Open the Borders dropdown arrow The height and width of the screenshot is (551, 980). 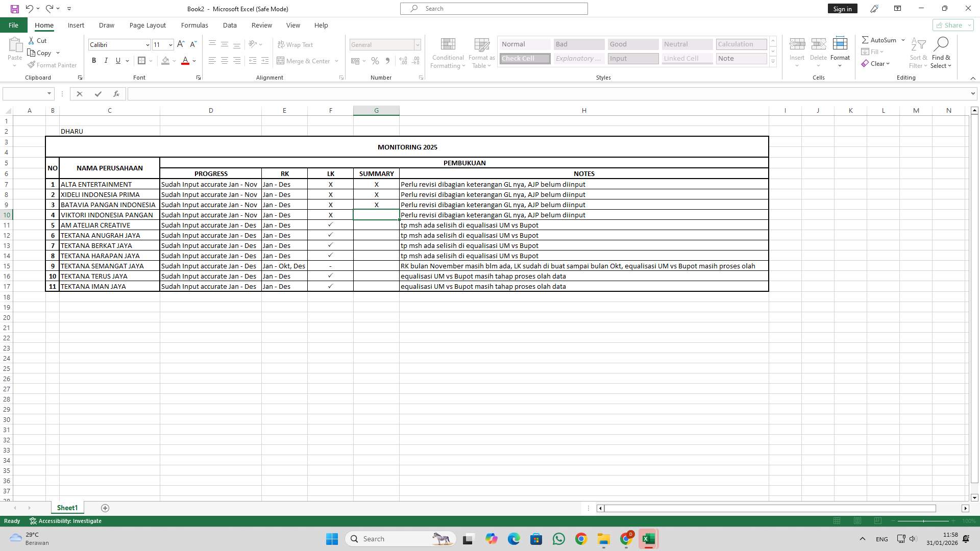(150, 60)
